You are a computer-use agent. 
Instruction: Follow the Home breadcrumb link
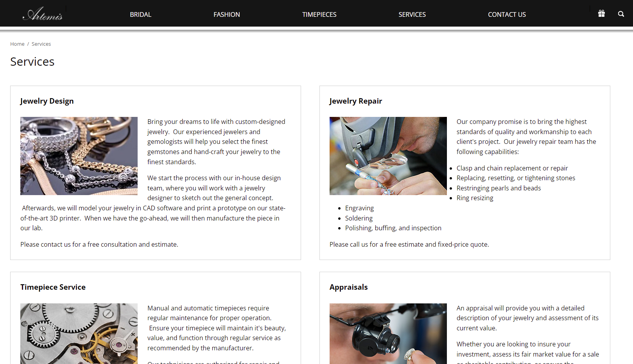click(x=17, y=44)
